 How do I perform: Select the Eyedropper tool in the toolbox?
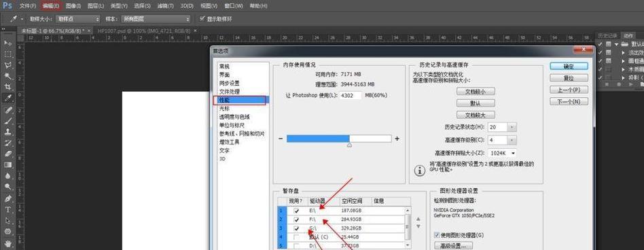(7, 99)
